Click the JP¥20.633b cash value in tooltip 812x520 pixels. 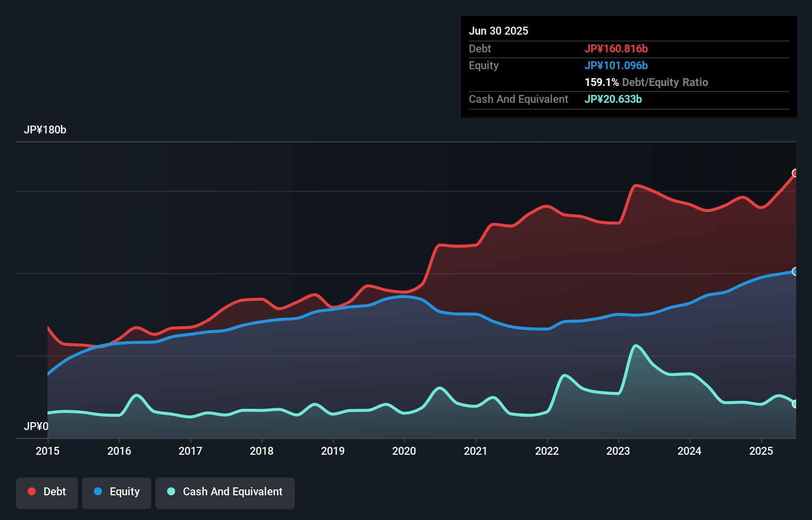tap(613, 99)
